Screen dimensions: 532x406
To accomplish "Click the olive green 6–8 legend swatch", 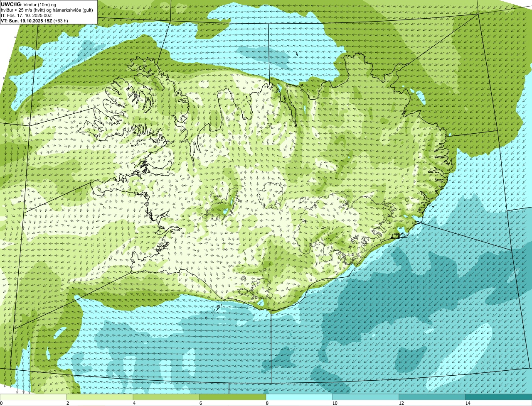I will pyautogui.click(x=233, y=397).
